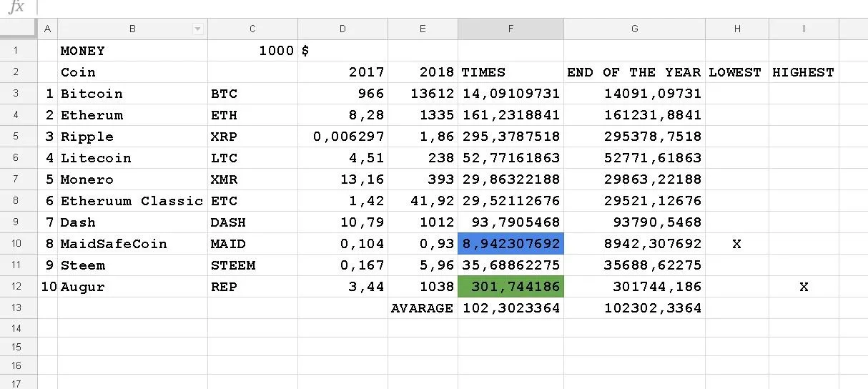Click the cell 41,92
Image resolution: width=868 pixels, height=389 pixels.
(423, 201)
